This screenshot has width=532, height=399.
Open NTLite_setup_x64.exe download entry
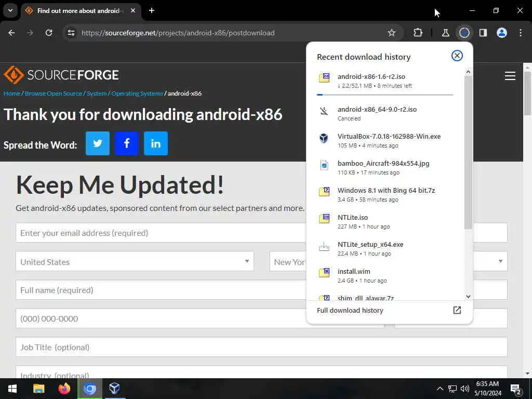(x=385, y=249)
